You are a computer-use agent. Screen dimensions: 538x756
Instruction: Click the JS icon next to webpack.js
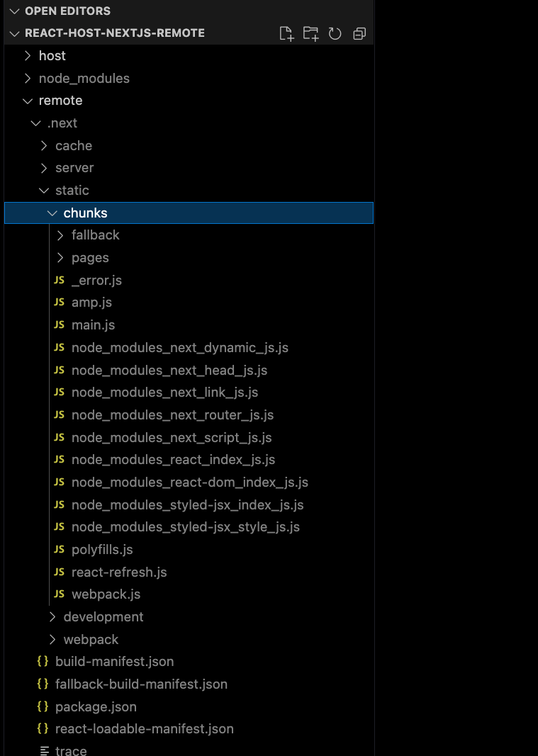pos(59,594)
